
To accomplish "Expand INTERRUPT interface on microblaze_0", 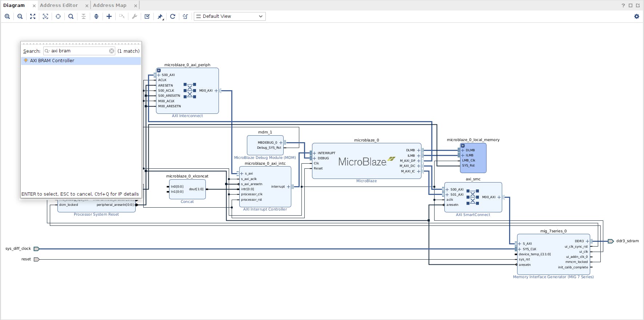I will click(x=315, y=153).
